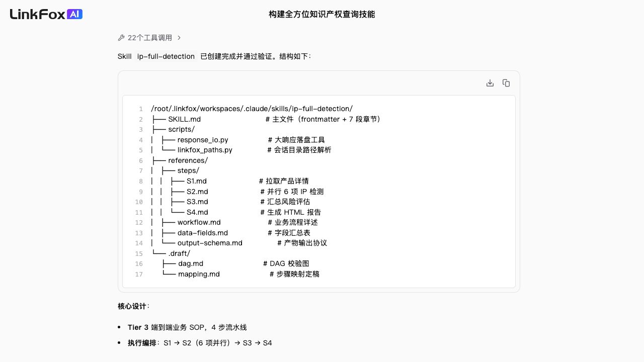
Task: Click line number 17 in the gutter
Action: pos(139,274)
